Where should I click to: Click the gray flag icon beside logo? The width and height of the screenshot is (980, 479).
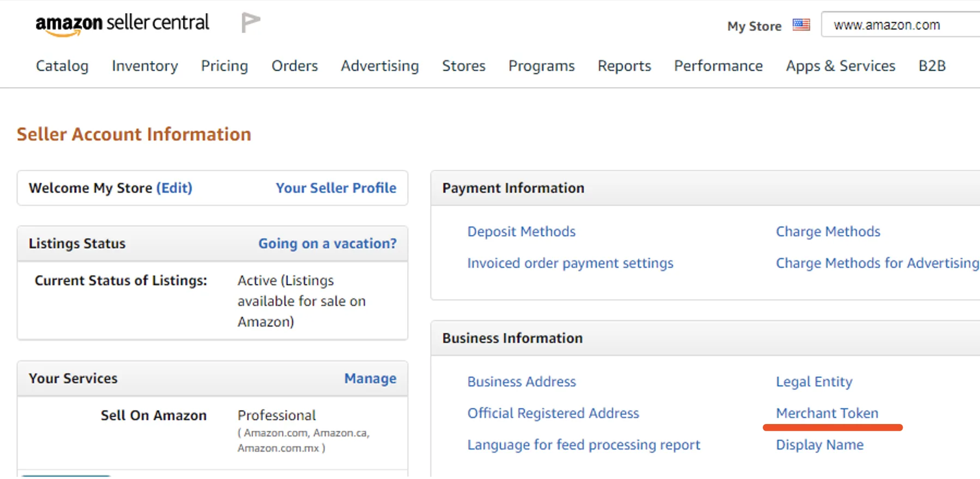coord(250,22)
